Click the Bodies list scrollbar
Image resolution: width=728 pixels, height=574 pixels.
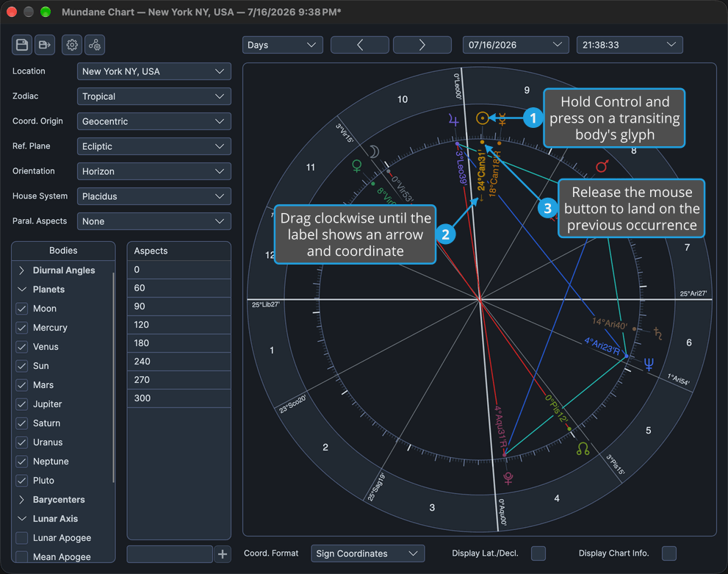tap(113, 376)
